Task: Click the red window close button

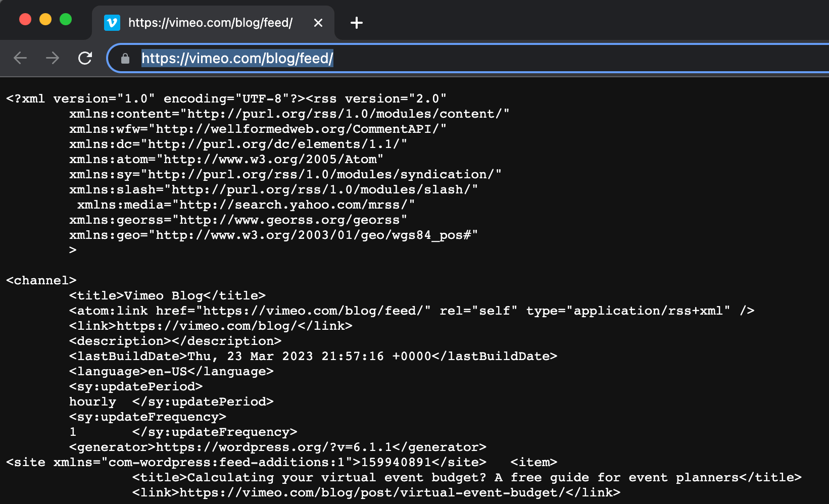Action: click(x=25, y=19)
